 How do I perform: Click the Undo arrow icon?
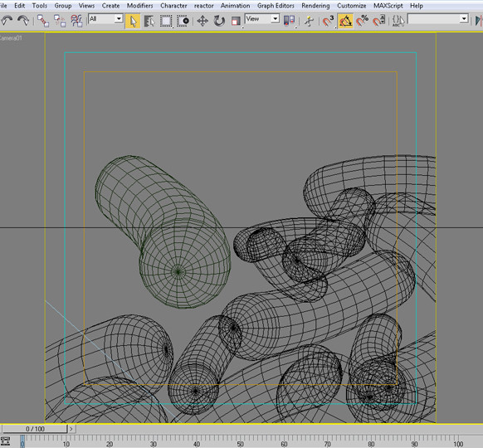tap(7, 21)
